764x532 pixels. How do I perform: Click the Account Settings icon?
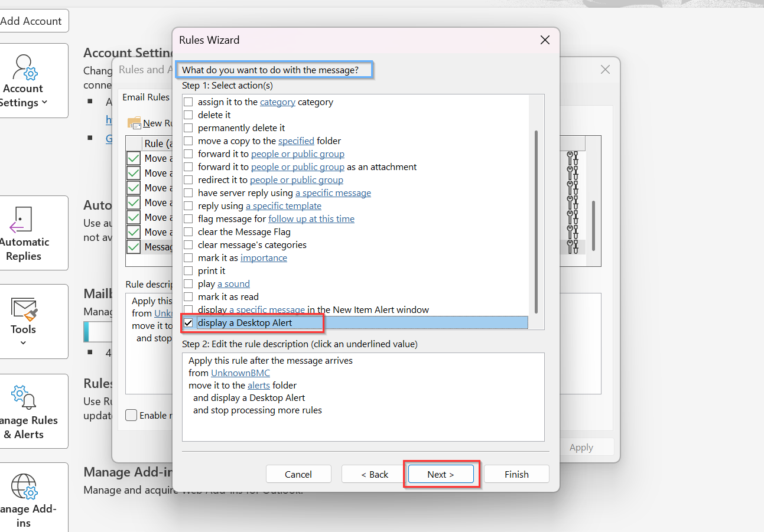[x=25, y=67]
